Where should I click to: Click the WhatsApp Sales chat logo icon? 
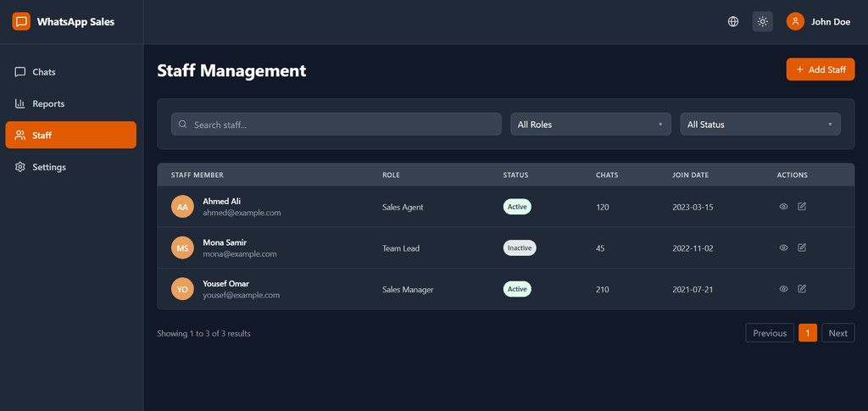coord(21,22)
